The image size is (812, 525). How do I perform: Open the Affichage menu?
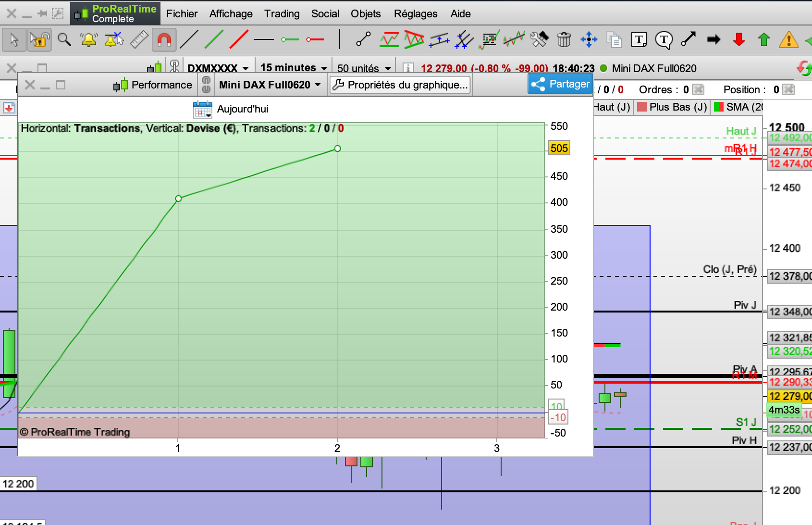point(231,13)
